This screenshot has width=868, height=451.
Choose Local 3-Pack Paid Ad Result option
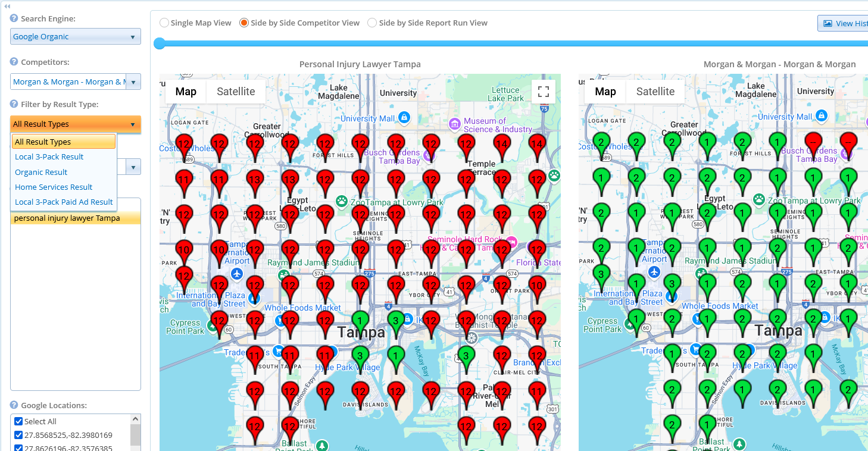(64, 202)
